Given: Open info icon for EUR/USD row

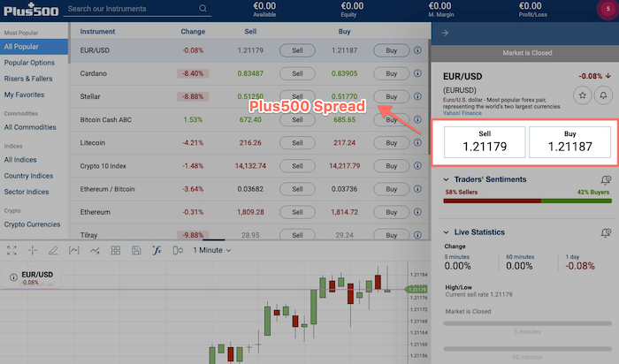Looking at the screenshot, I should point(417,50).
